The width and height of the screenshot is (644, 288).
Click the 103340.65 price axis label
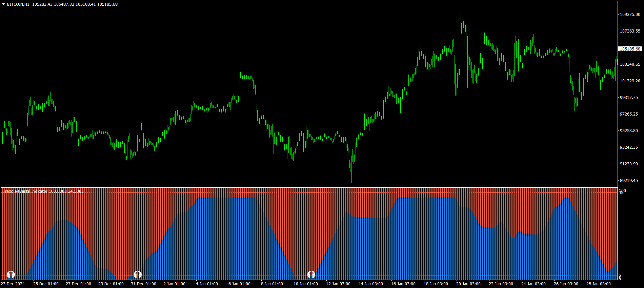coord(630,64)
